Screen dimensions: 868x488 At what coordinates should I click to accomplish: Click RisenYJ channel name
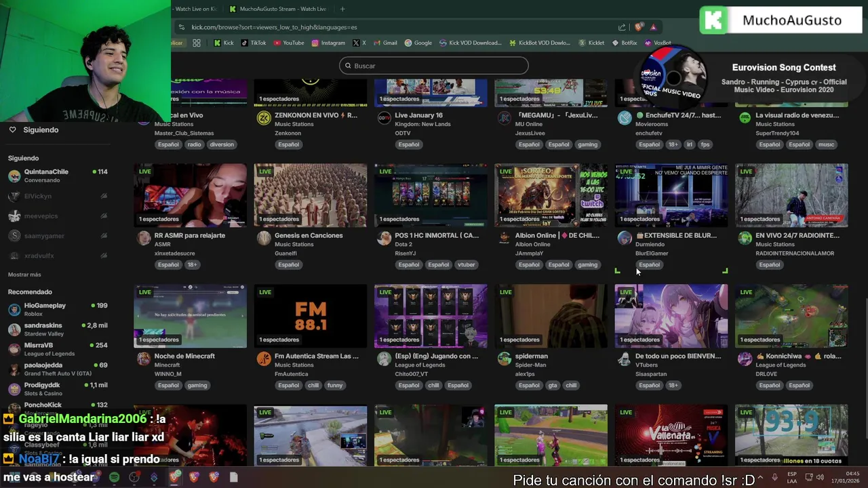[406, 253]
